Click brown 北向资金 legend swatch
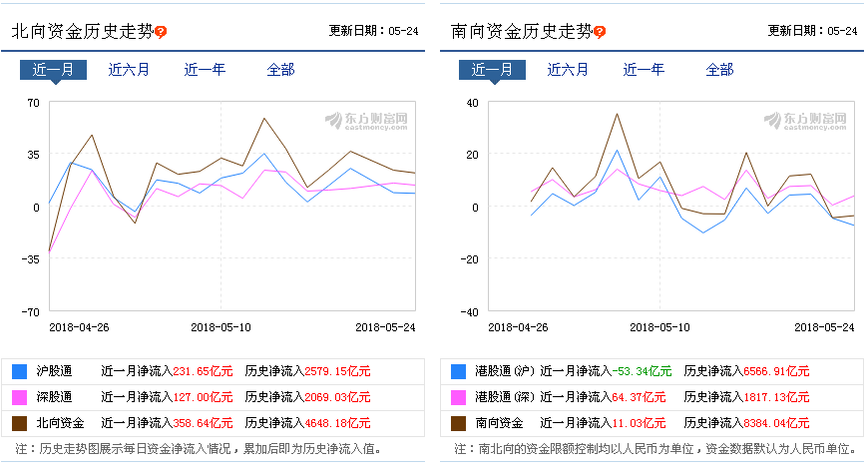Screen dimensions: 868x470 point(19,423)
